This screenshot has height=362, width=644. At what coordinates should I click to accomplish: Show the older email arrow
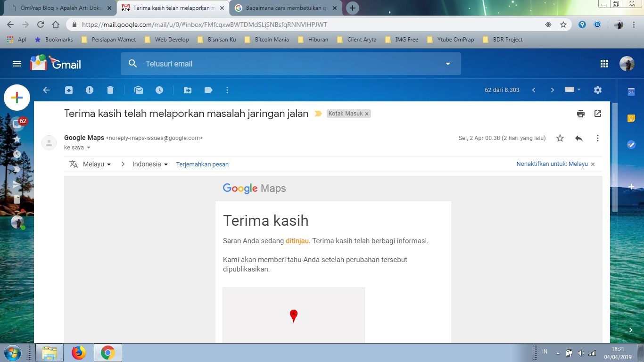(x=553, y=90)
